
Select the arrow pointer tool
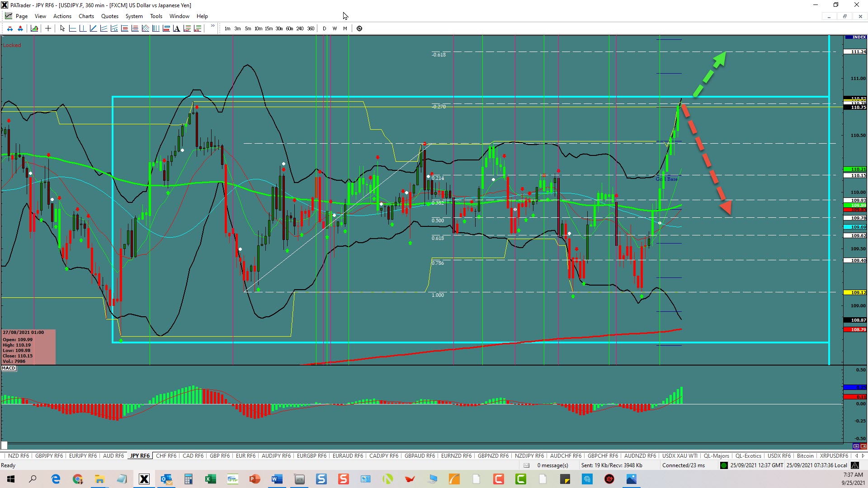click(x=62, y=28)
